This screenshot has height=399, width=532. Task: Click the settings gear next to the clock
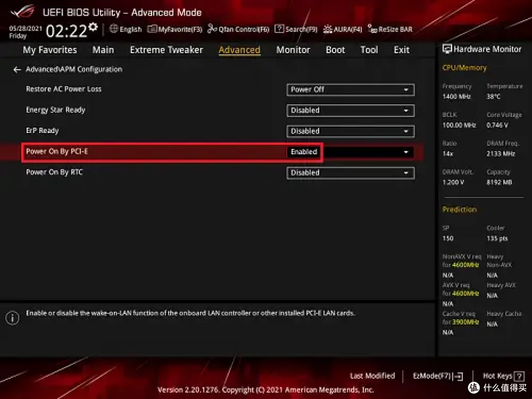[x=93, y=27]
